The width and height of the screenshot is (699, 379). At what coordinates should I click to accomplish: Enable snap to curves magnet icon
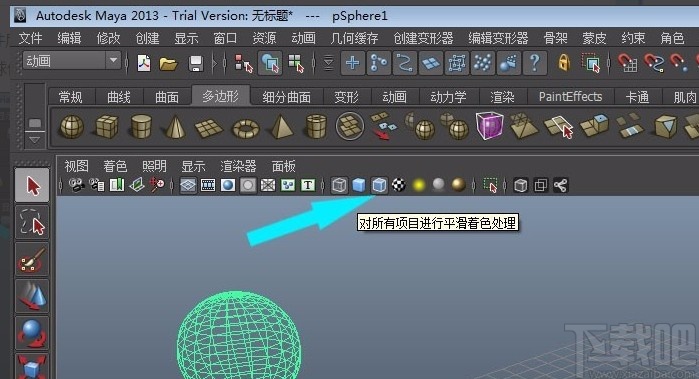653,63
